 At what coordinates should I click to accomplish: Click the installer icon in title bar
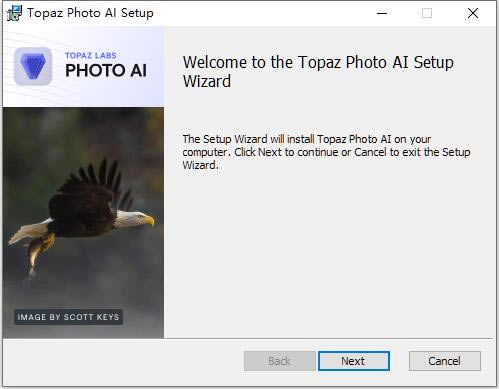[14, 13]
